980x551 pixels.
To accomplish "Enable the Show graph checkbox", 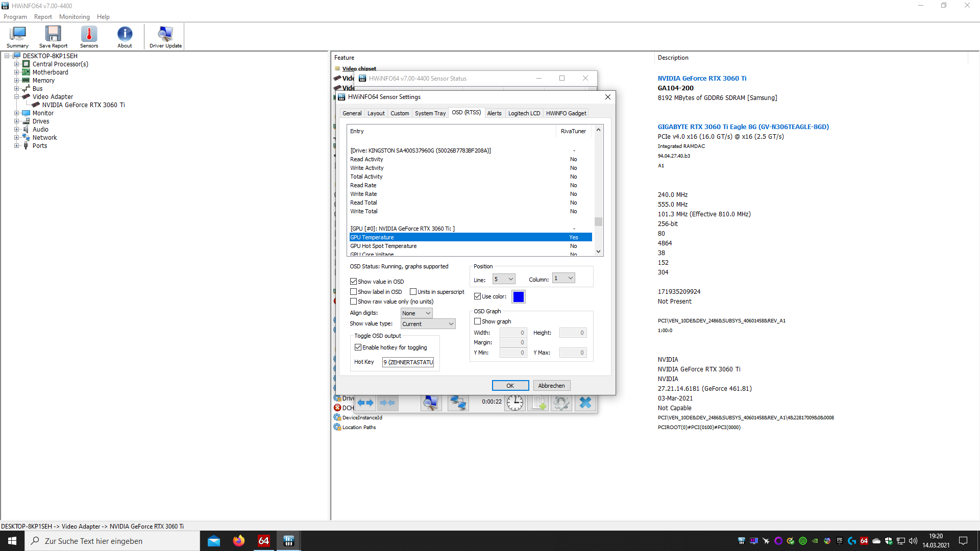I will click(478, 321).
